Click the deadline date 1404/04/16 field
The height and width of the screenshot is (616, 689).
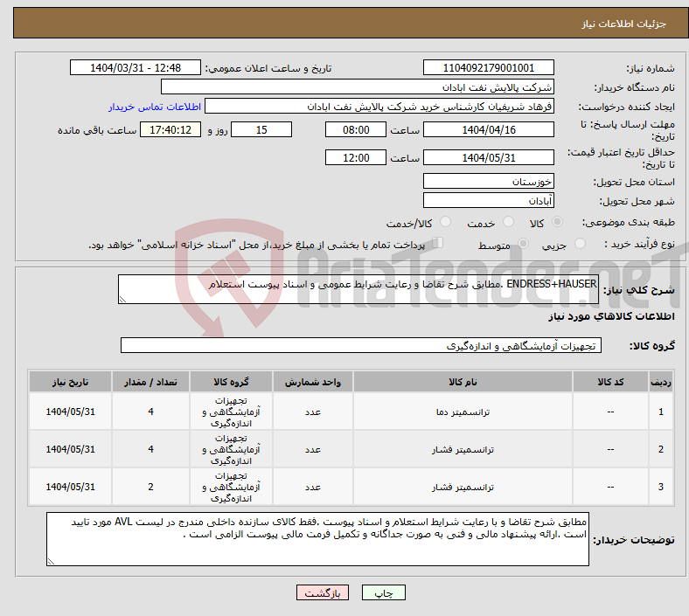488,129
